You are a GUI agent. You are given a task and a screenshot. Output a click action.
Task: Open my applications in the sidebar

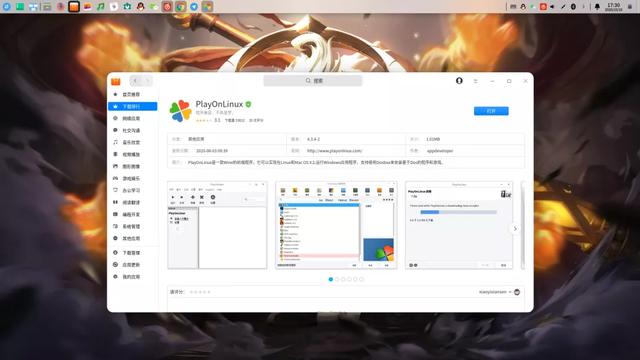tap(132, 276)
